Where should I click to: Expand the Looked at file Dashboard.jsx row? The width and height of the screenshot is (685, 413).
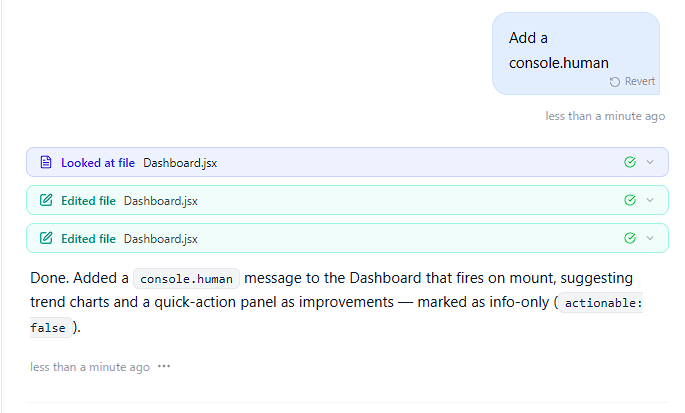pyautogui.click(x=650, y=163)
